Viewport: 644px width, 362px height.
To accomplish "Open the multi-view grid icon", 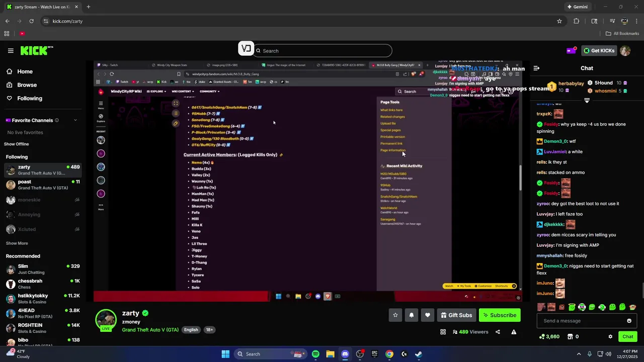I will tap(443, 332).
